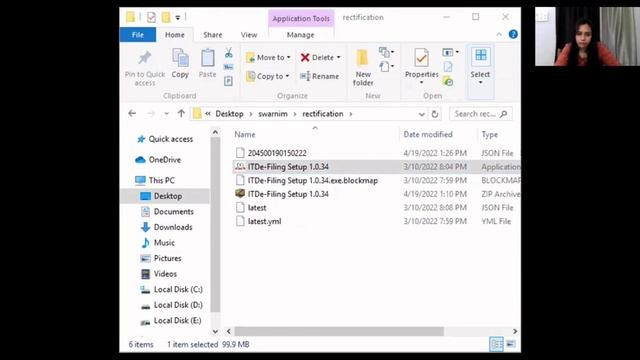Switch to the Home tab
Screen dimensions: 640x360
pyautogui.click(x=175, y=35)
